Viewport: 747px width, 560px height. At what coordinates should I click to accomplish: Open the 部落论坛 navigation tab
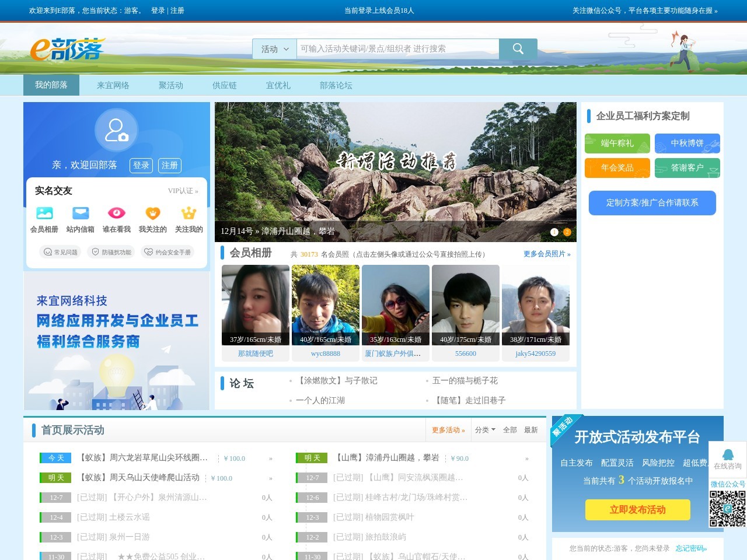(x=336, y=85)
